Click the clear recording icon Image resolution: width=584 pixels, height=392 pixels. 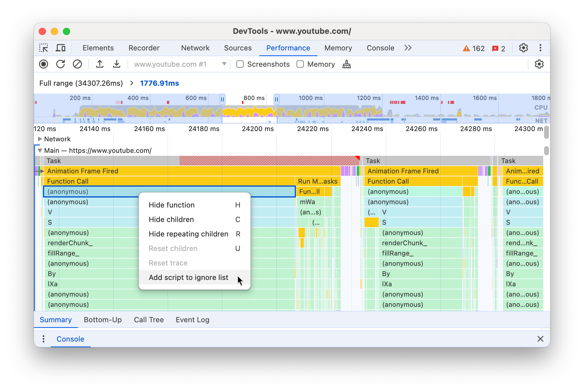[77, 65]
